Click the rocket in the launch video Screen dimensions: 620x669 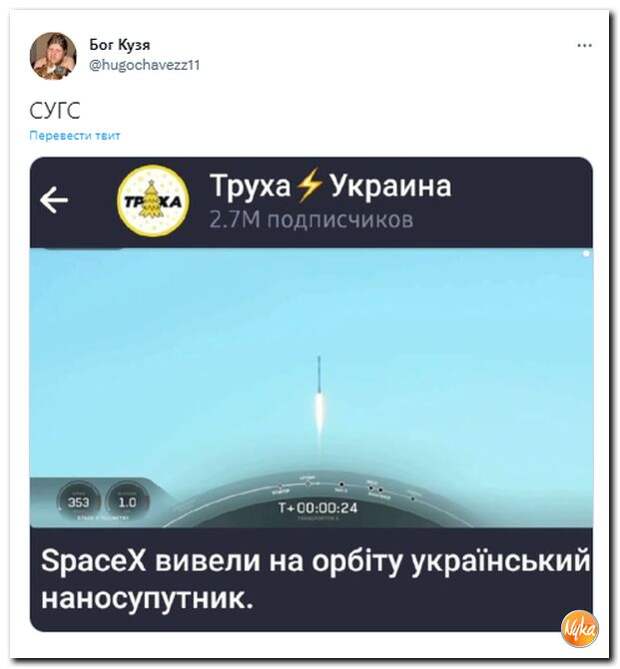click(319, 393)
